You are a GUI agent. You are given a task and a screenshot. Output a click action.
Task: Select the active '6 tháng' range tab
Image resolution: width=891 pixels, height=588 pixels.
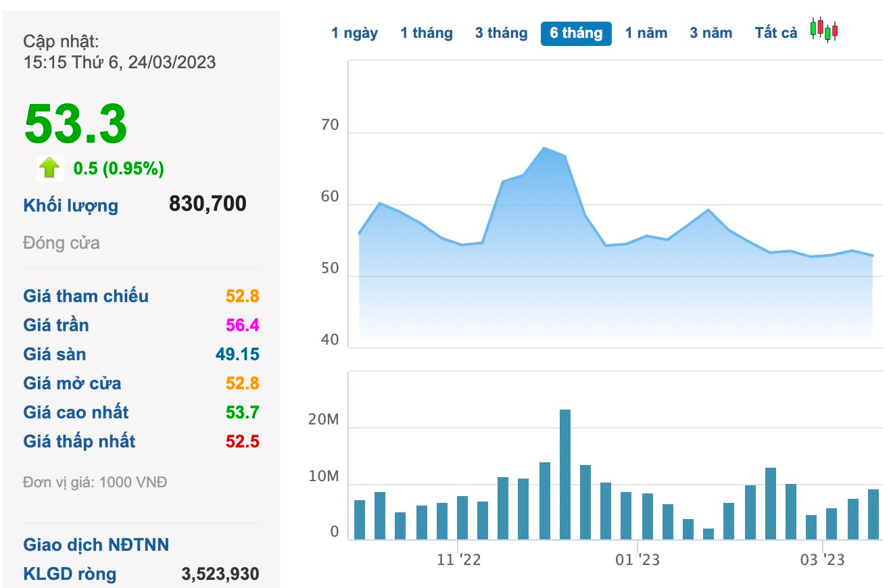576,33
